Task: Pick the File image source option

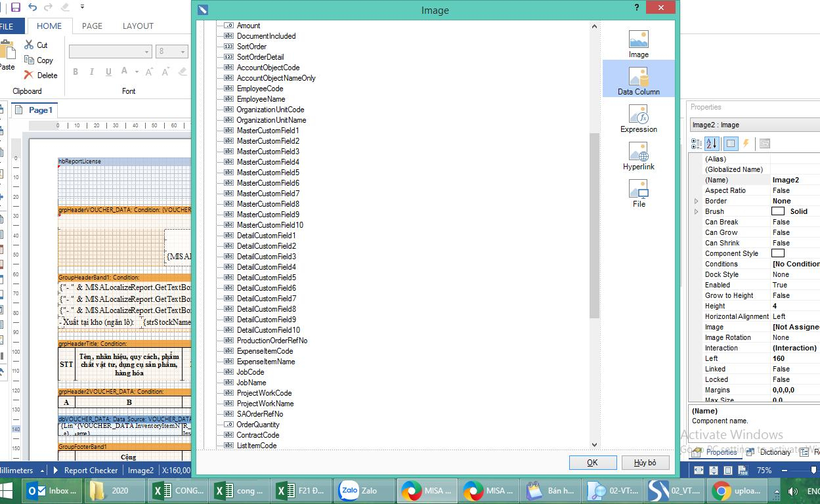Action: [x=638, y=193]
